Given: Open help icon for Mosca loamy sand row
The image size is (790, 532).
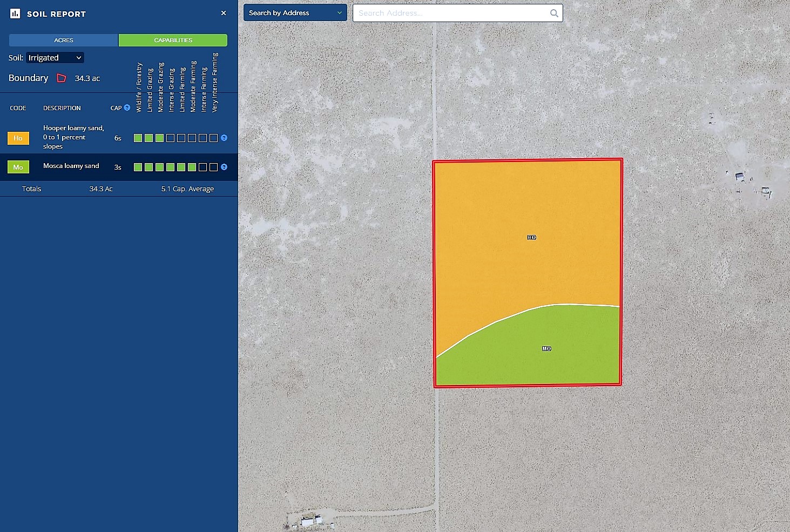Looking at the screenshot, I should tap(224, 167).
